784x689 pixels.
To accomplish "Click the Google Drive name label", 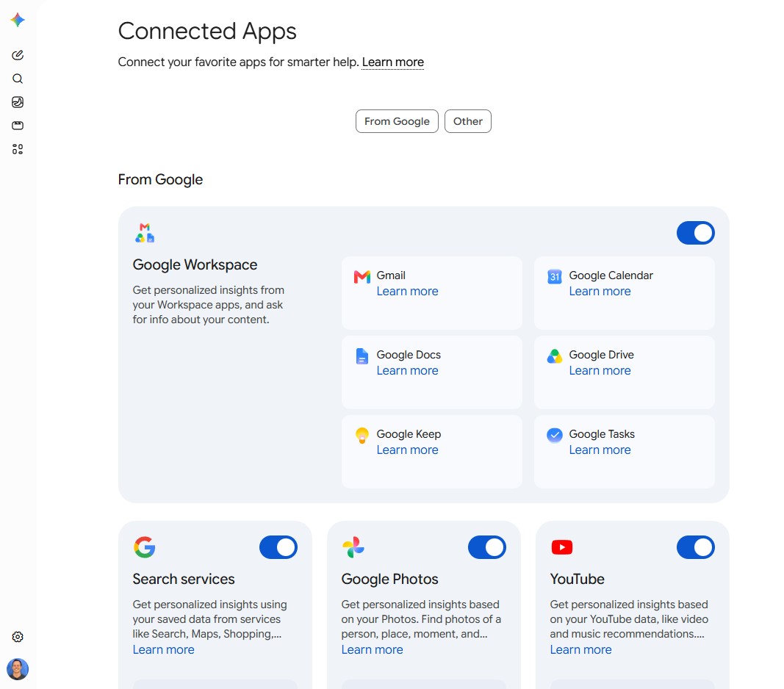I will (602, 355).
